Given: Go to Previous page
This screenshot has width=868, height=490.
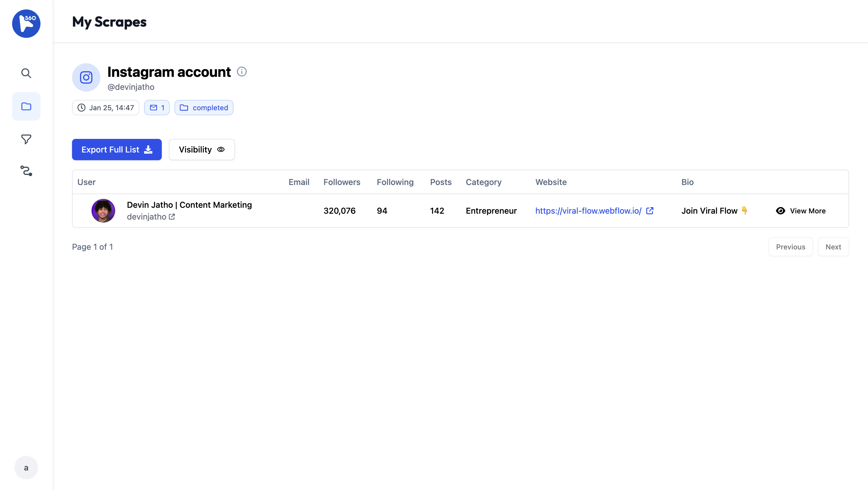Looking at the screenshot, I should click(x=790, y=247).
